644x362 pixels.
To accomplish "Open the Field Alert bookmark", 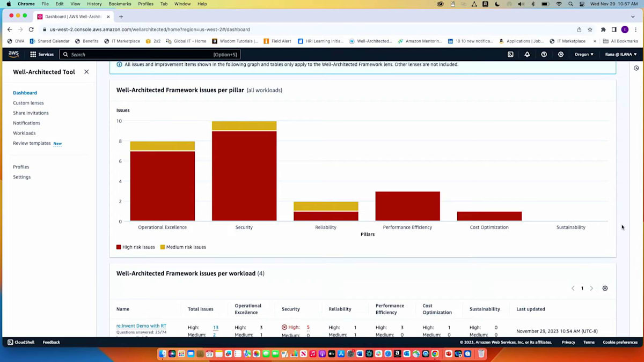I will point(277,41).
